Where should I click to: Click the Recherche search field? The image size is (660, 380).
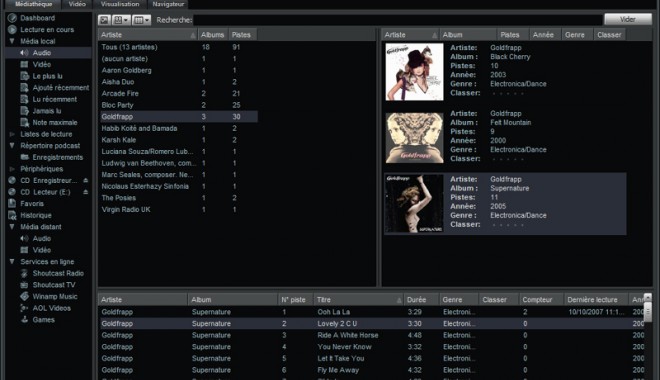398,20
